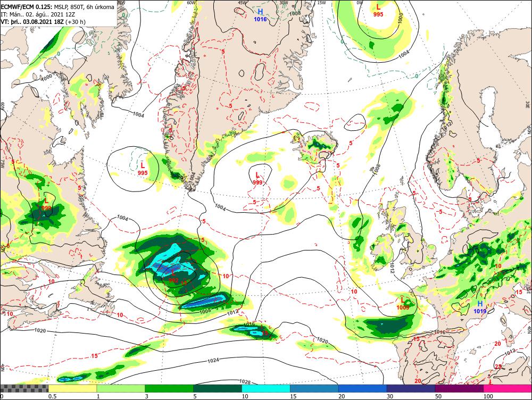Click the L 1009 low over the Bay of Biscay

(403, 304)
